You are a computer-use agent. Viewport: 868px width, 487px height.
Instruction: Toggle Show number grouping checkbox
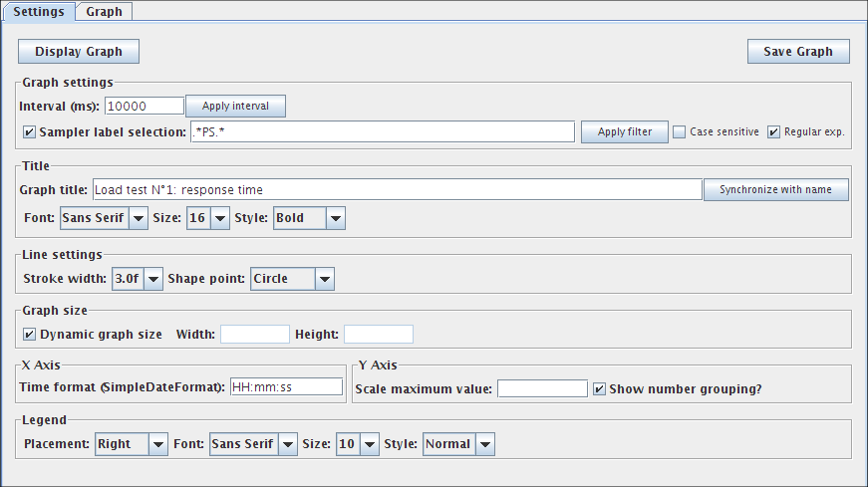(599, 388)
